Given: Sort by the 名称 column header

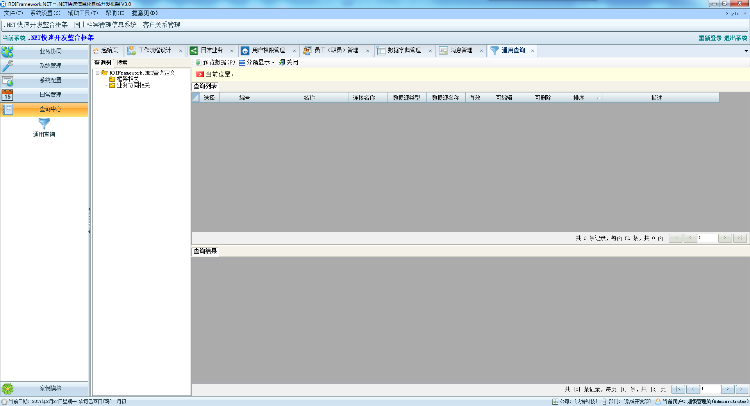Looking at the screenshot, I should click(309, 98).
